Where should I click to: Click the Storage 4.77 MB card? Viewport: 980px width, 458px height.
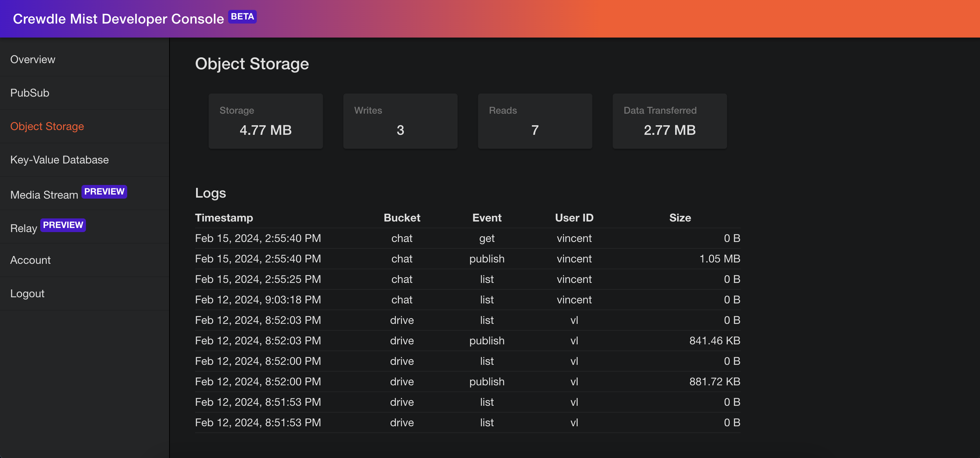pos(266,121)
